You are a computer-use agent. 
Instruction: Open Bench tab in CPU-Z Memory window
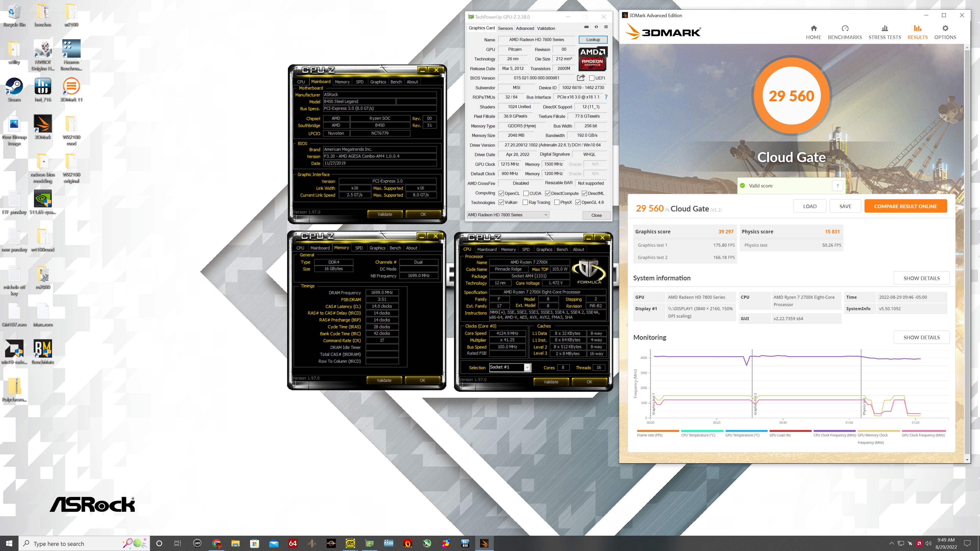click(x=395, y=248)
